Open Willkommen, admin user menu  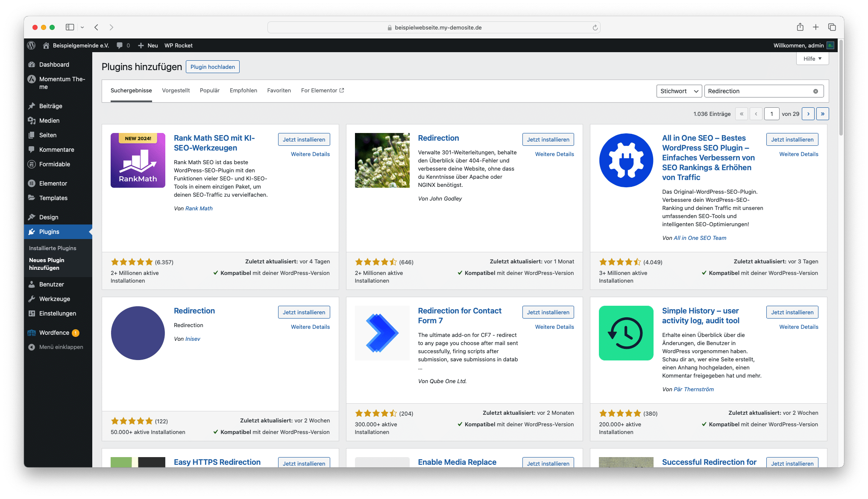(x=803, y=45)
